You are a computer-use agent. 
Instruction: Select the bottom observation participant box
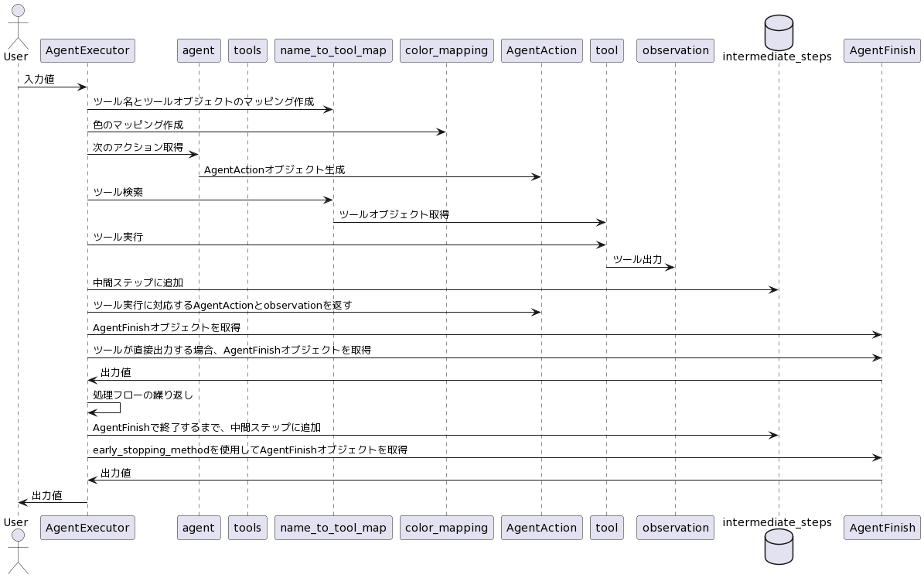coord(675,528)
